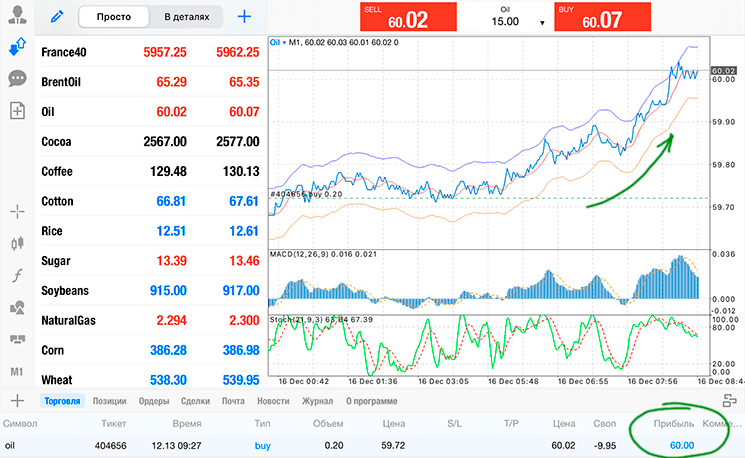Select Sugar in the quotes list

(x=150, y=261)
